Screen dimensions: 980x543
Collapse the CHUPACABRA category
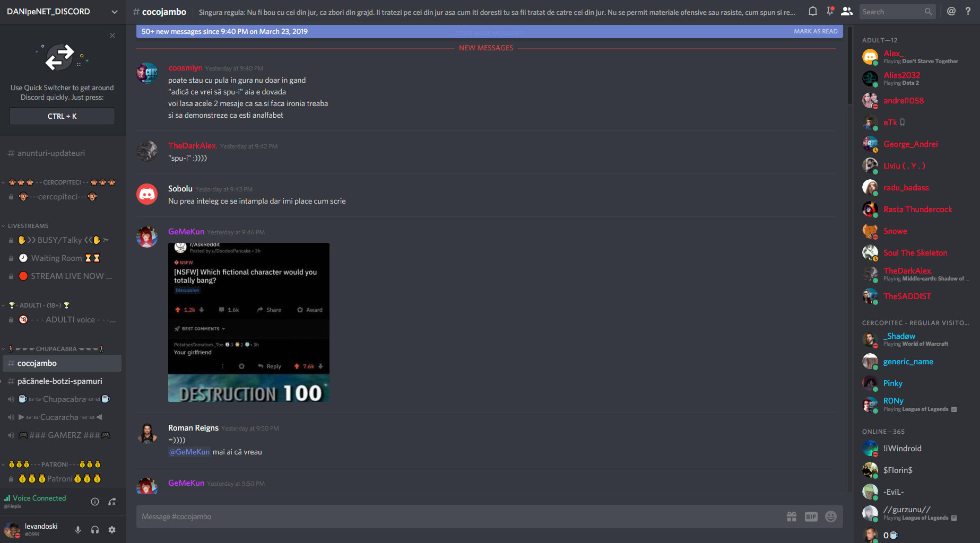(53, 349)
